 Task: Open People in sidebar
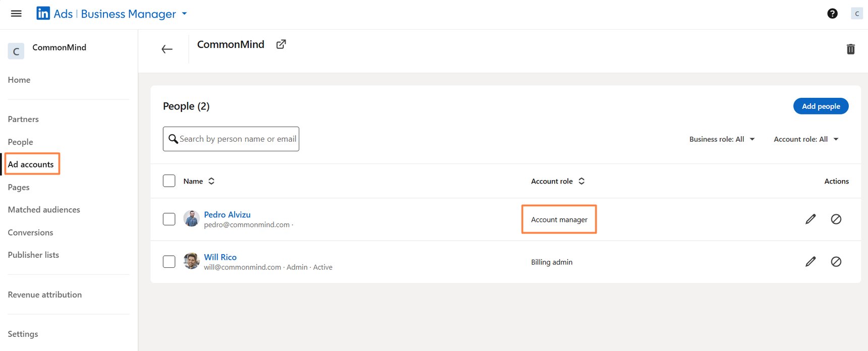(20, 142)
